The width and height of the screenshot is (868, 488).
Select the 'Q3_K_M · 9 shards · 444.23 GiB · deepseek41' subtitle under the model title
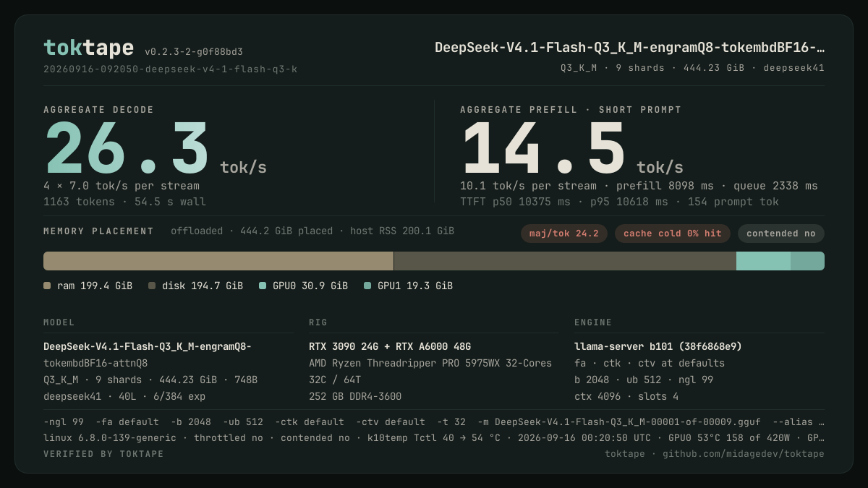(692, 68)
